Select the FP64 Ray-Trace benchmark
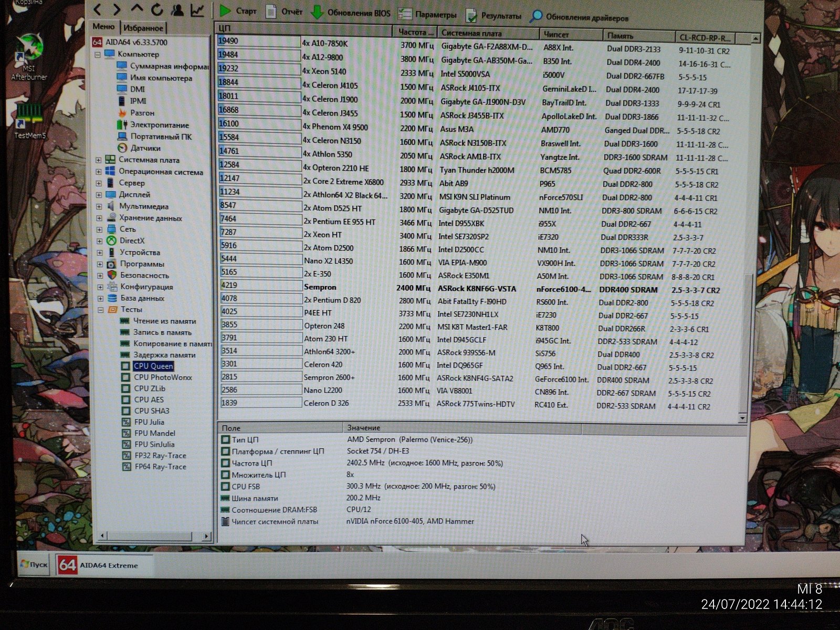The height and width of the screenshot is (630, 840). click(x=154, y=466)
